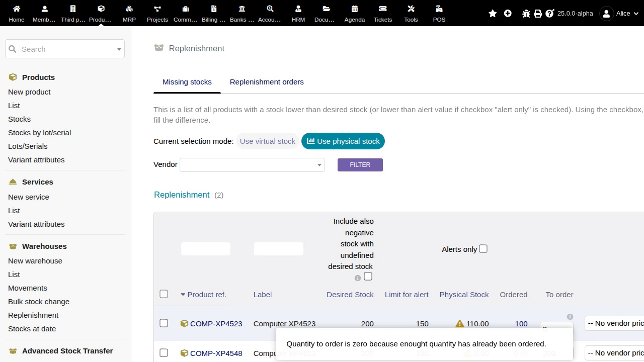644x362 pixels.
Task: Open the Home module in top bar
Action: (x=17, y=9)
